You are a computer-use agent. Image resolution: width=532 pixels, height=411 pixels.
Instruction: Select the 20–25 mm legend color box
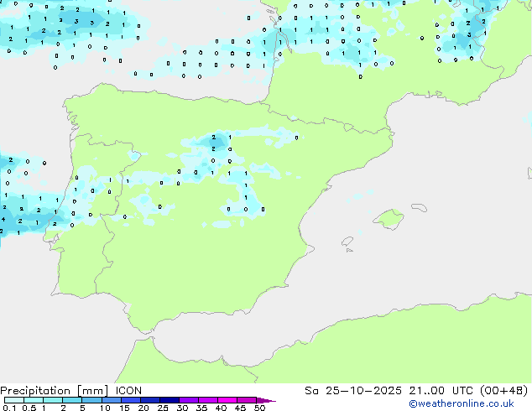tap(149, 400)
